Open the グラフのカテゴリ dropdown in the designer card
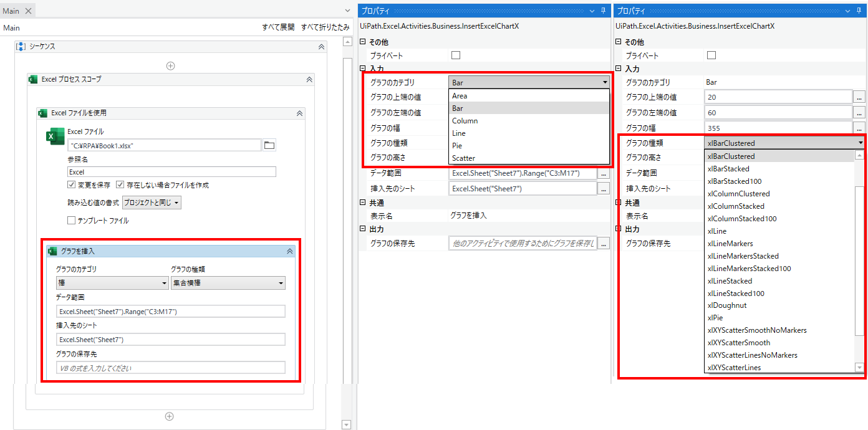Image resolution: width=868 pixels, height=430 pixels. click(112, 283)
